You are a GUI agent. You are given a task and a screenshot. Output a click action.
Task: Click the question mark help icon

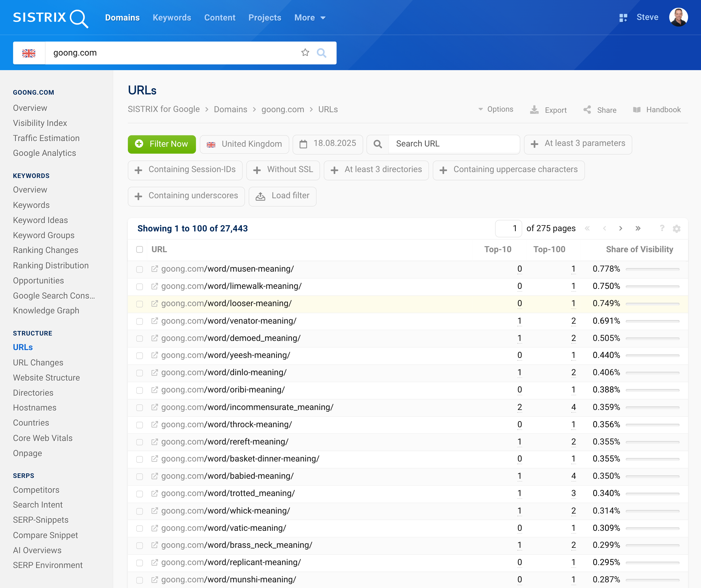coord(662,228)
